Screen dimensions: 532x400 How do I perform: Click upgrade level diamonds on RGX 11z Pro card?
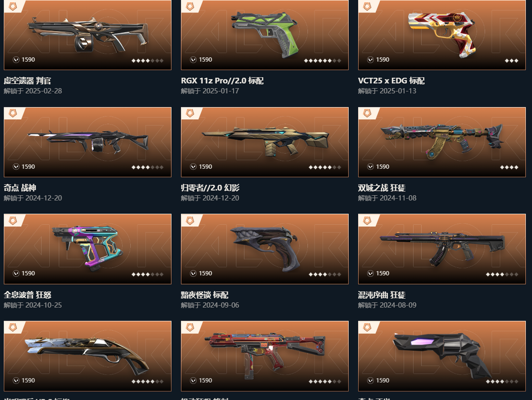point(322,61)
